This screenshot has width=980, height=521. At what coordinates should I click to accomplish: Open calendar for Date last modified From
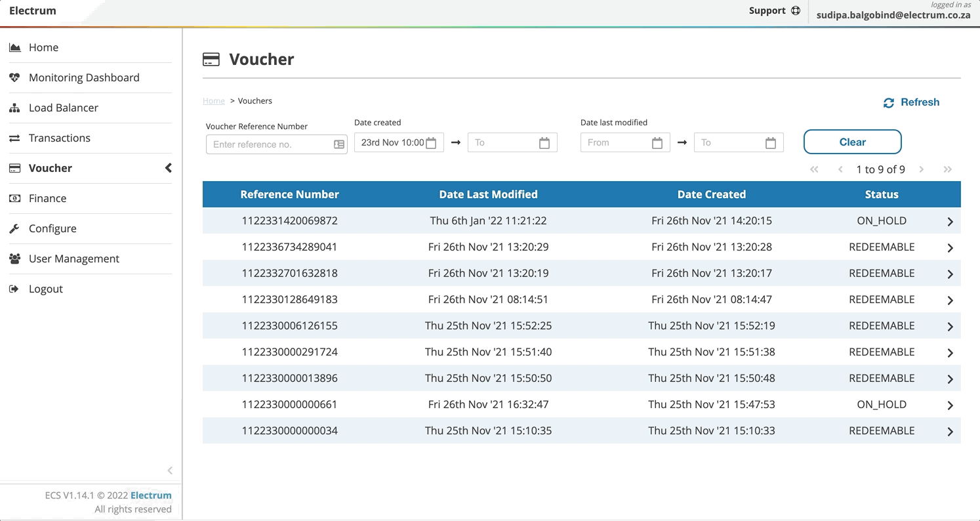(657, 143)
